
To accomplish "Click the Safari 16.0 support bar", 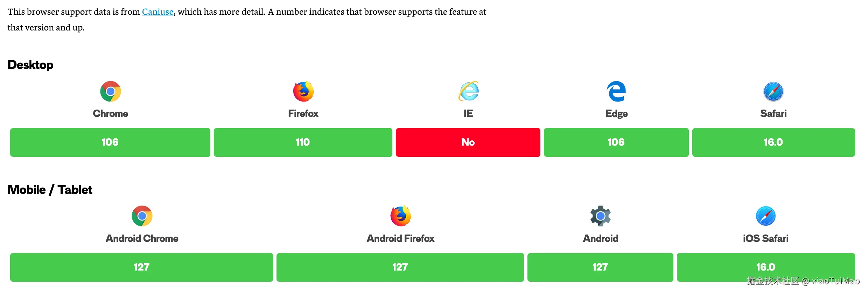I will pyautogui.click(x=773, y=142).
